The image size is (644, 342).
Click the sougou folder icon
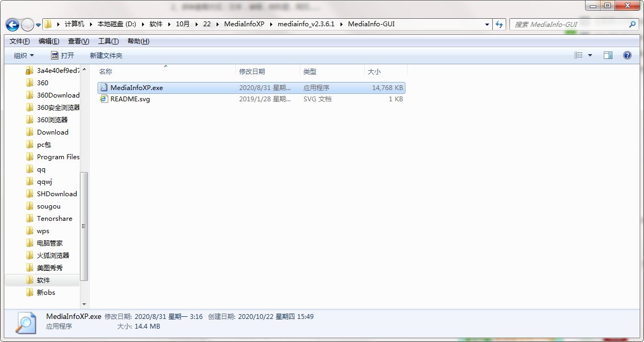[x=30, y=206]
